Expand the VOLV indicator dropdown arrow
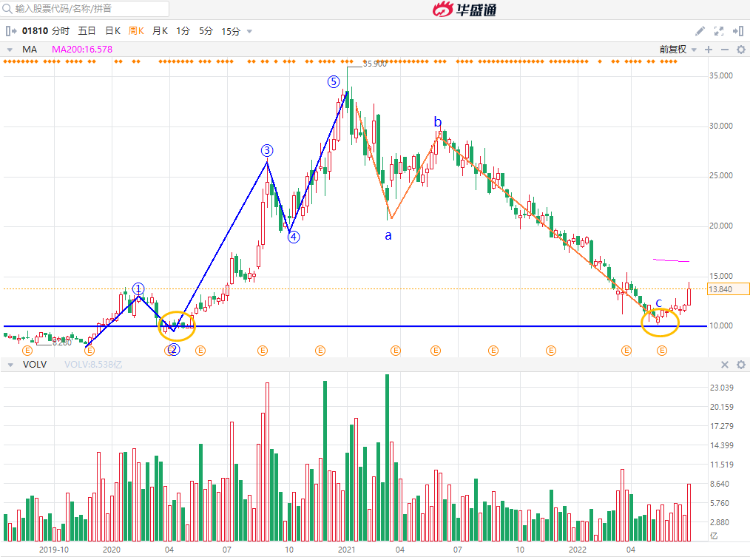The image size is (750, 557). [10, 365]
